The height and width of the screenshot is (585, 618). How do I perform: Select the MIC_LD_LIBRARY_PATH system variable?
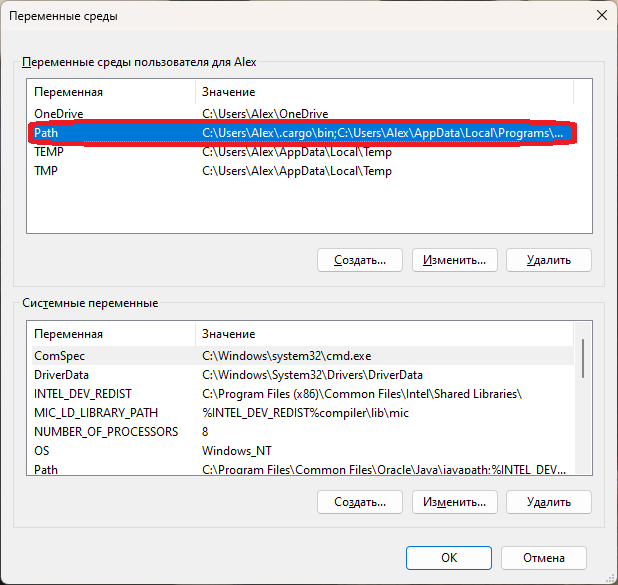tap(302, 412)
